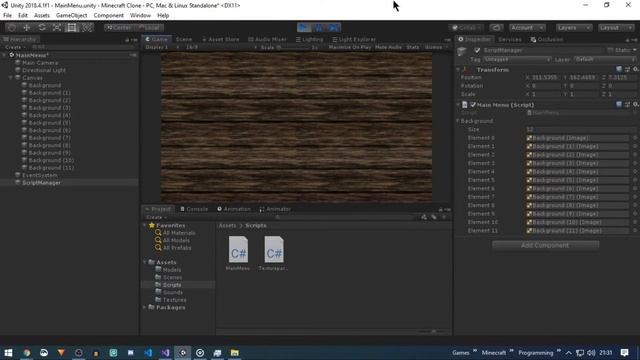Toggle pivot mode Center button
This screenshot has height=360, width=640.
(118, 27)
